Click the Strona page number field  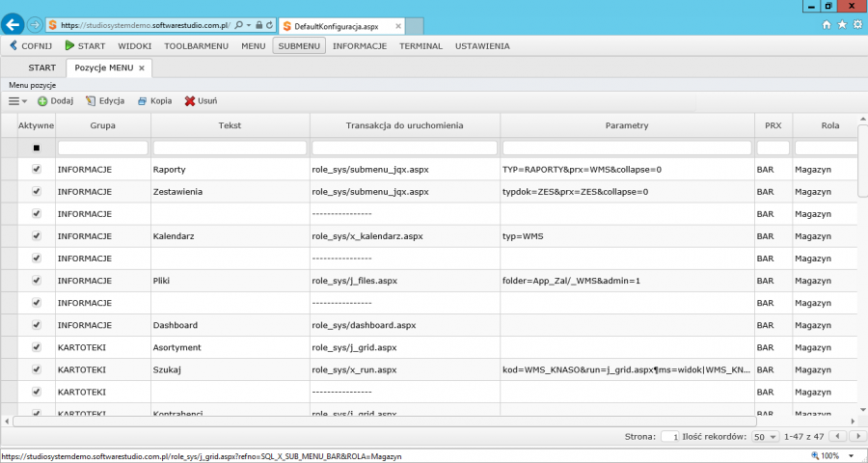tap(670, 437)
